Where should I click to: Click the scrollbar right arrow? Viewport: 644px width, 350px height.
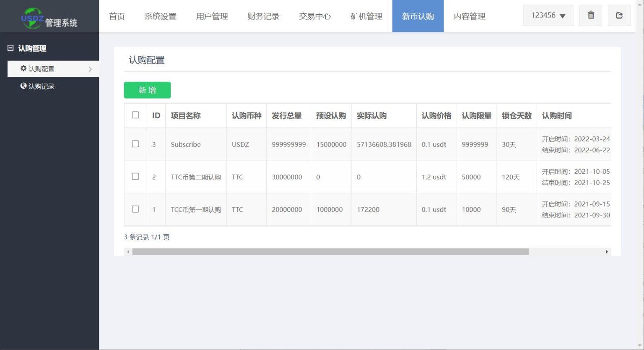point(607,252)
